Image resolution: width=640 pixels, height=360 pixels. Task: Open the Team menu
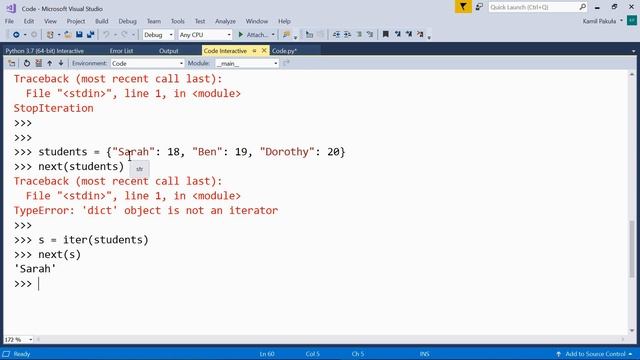click(x=154, y=21)
